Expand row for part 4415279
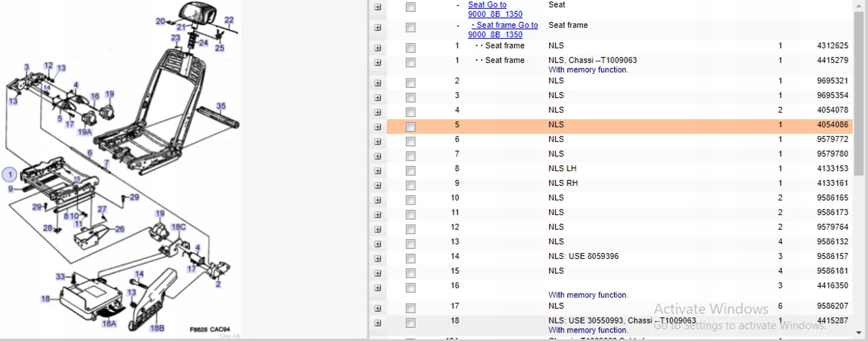This screenshot has height=341, width=868. [378, 63]
